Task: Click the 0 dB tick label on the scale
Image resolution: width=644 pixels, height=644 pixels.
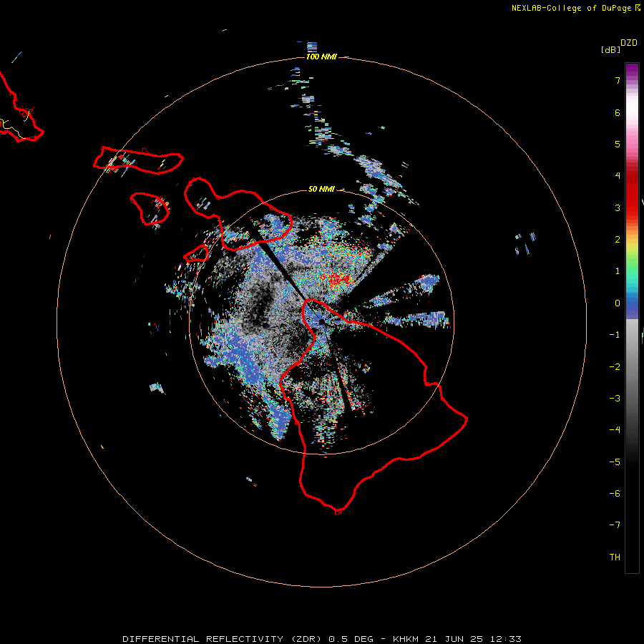Action: point(618,303)
